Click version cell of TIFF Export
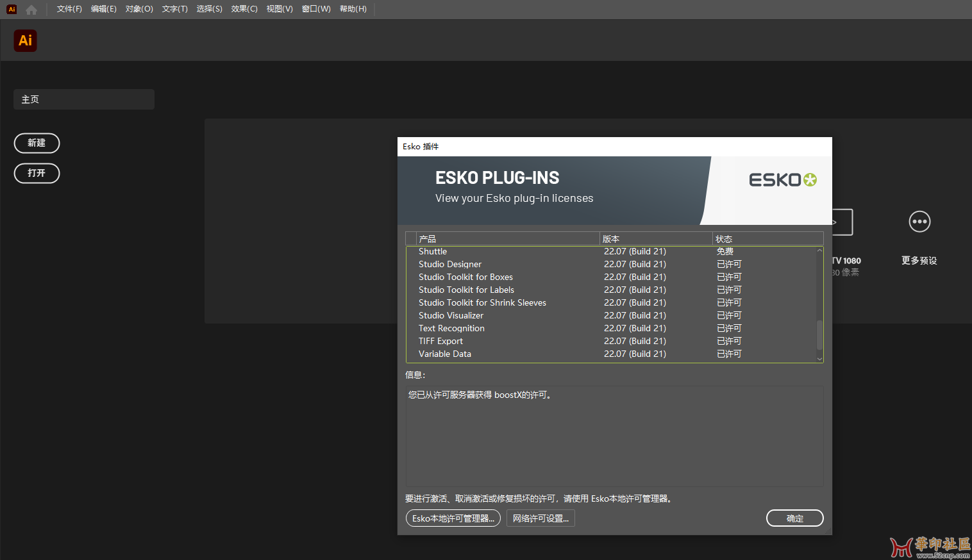 coord(635,341)
